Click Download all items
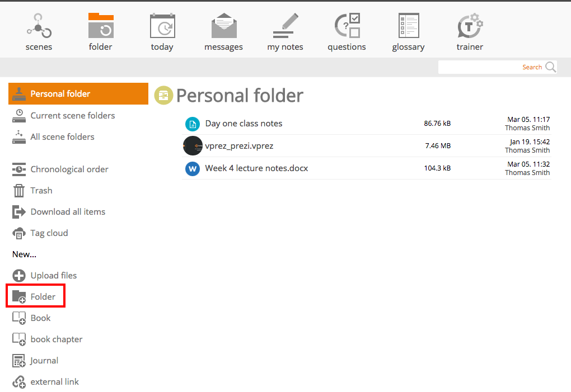Viewport: 571px width, 392px height. click(x=68, y=212)
